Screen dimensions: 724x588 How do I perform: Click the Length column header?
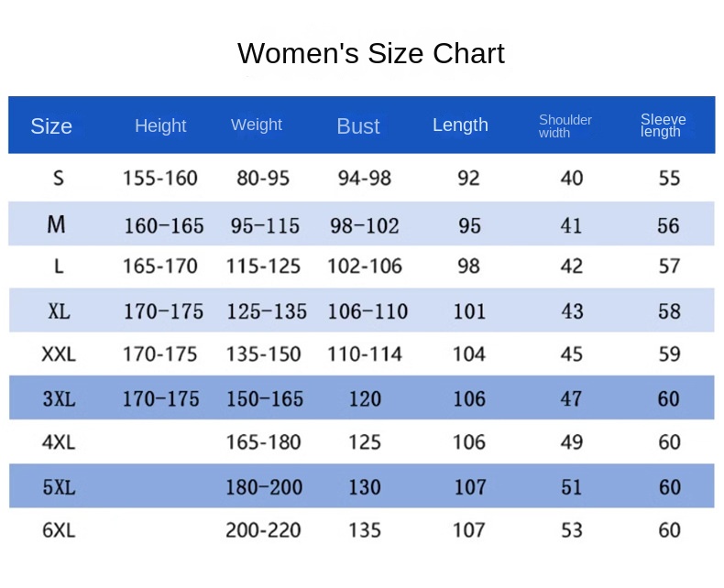click(460, 125)
